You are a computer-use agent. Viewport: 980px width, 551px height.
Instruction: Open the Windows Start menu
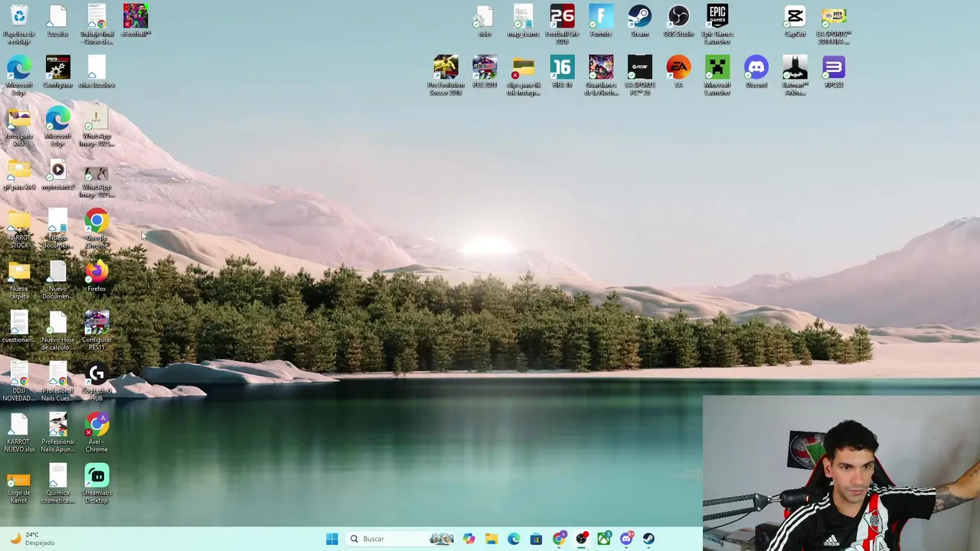[x=332, y=539]
